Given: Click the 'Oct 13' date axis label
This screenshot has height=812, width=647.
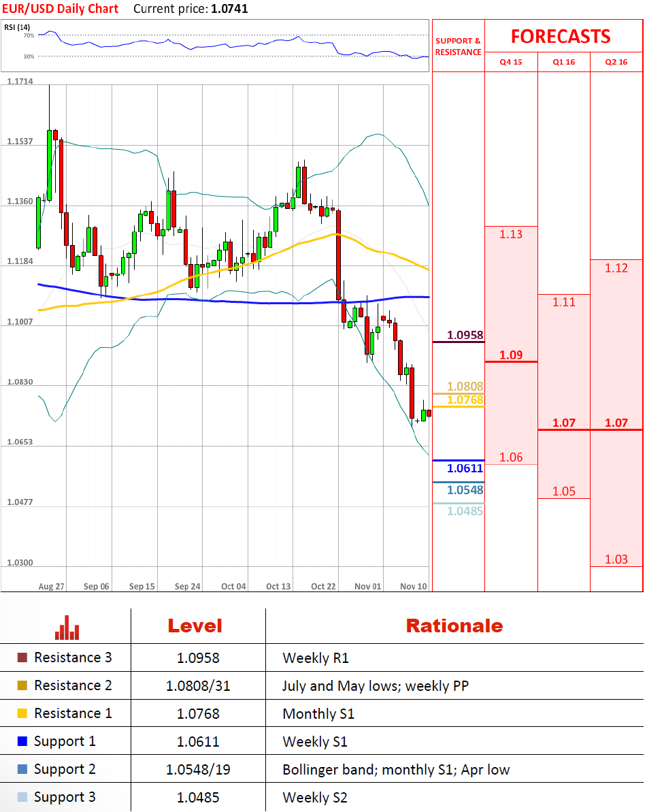Looking at the screenshot, I should click(x=278, y=587).
